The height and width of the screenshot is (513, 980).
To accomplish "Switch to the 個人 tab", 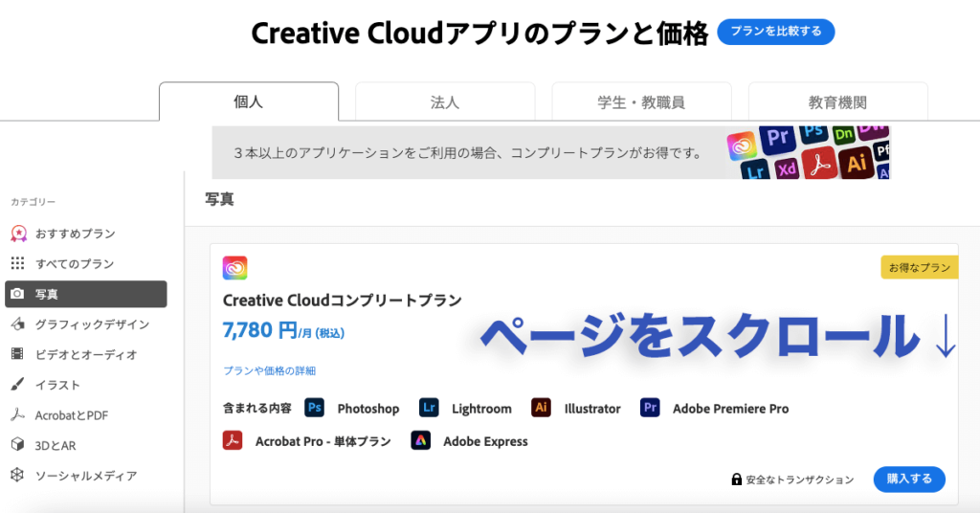I will click(249, 101).
